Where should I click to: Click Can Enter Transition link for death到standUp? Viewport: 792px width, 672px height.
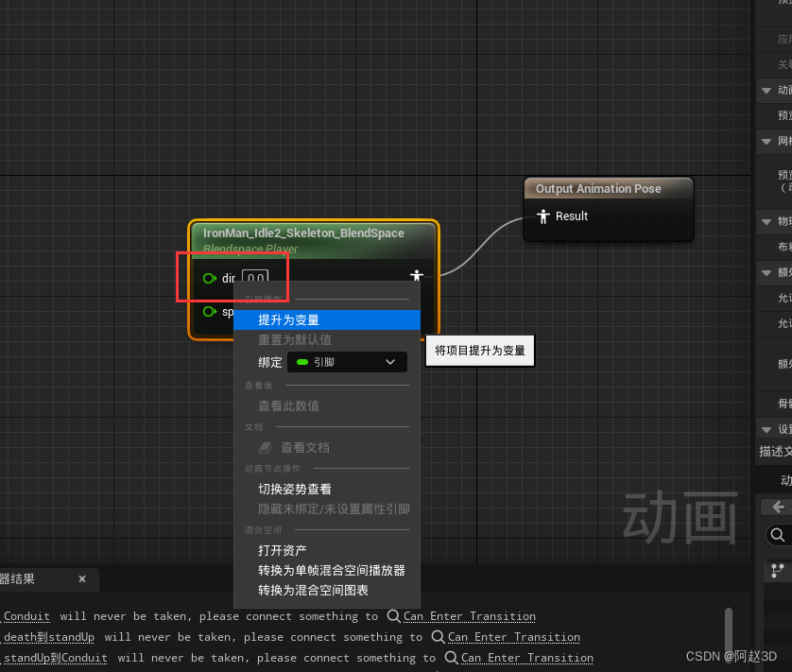tap(514, 637)
